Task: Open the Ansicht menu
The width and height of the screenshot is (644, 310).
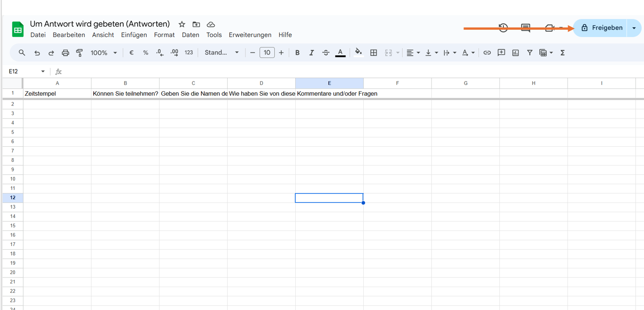Action: tap(103, 35)
